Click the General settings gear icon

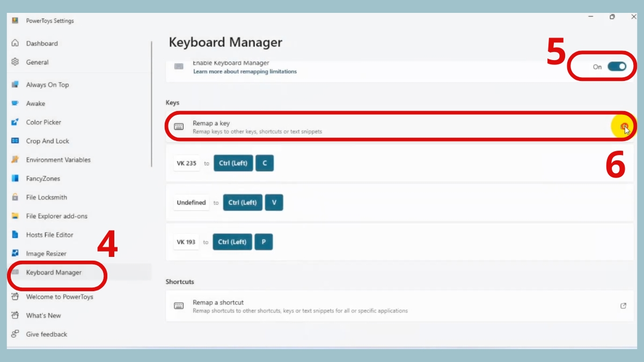(15, 62)
